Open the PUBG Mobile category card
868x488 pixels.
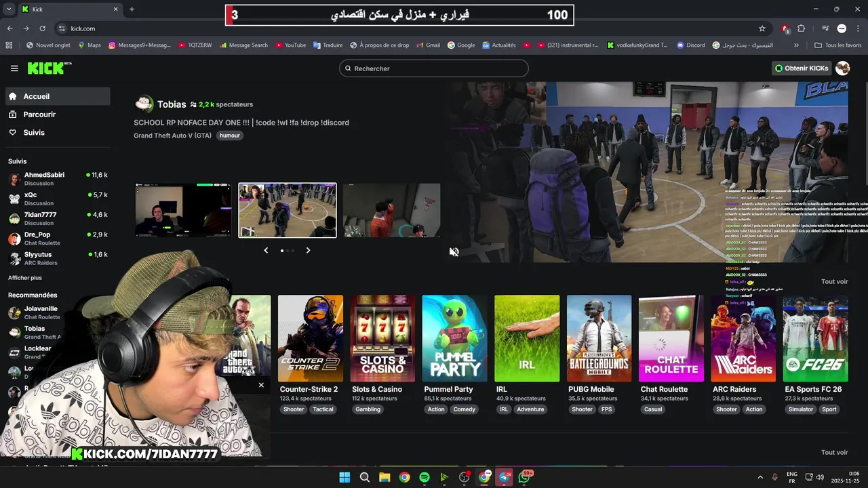point(599,338)
